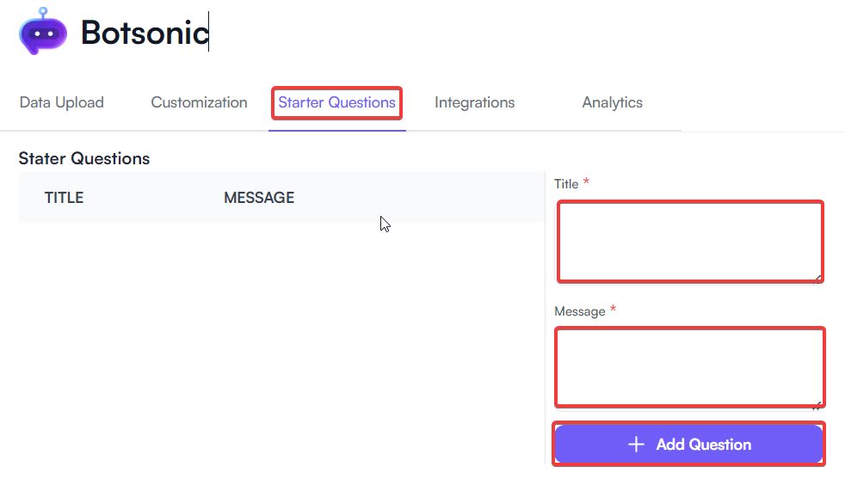This screenshot has height=504, width=845.
Task: Click the resize handle of the Message textarea
Action: click(817, 401)
